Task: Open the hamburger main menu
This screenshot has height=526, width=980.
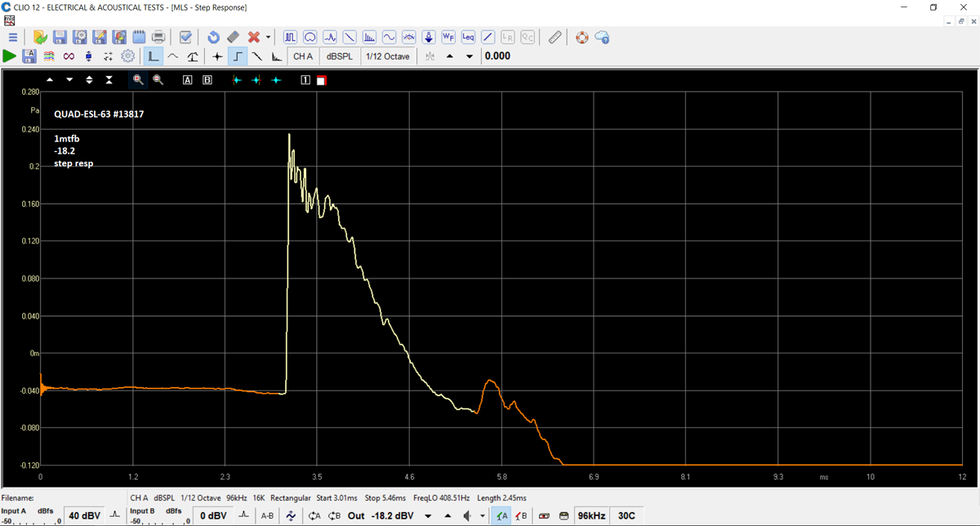Action: tap(13, 38)
